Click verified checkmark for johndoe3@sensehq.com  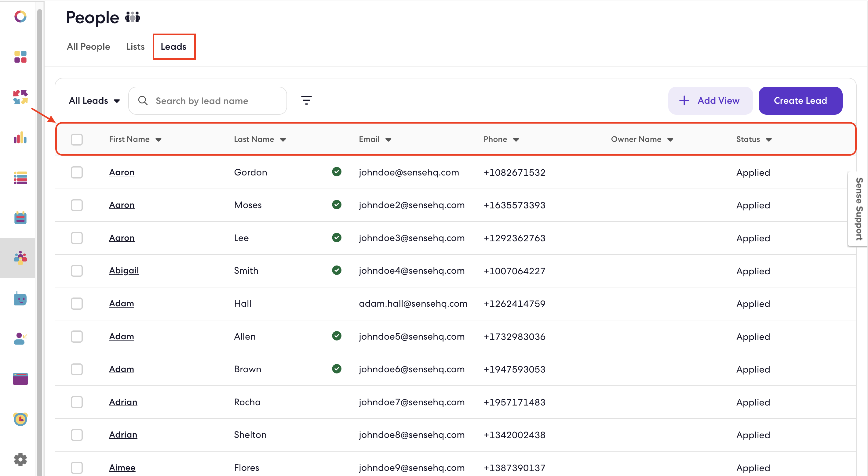[336, 237]
